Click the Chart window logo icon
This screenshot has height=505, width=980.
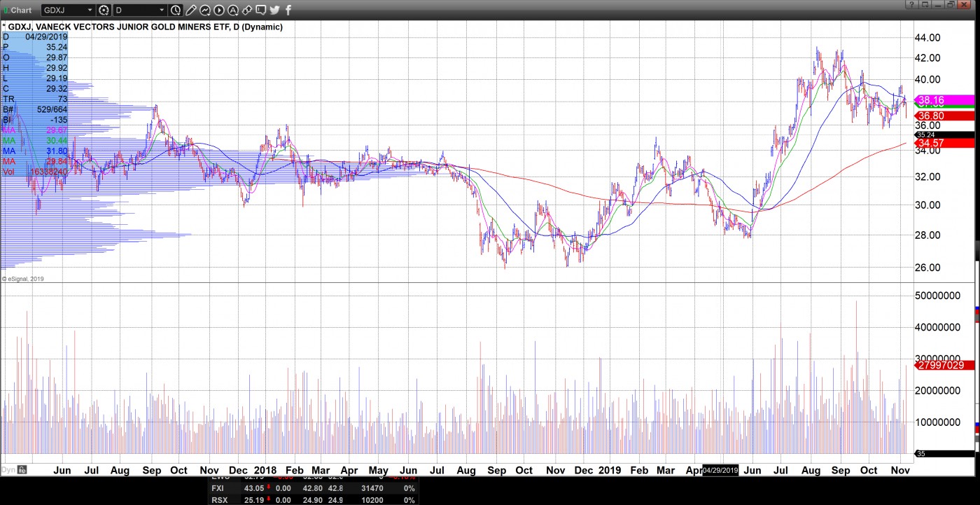pyautogui.click(x=6, y=11)
